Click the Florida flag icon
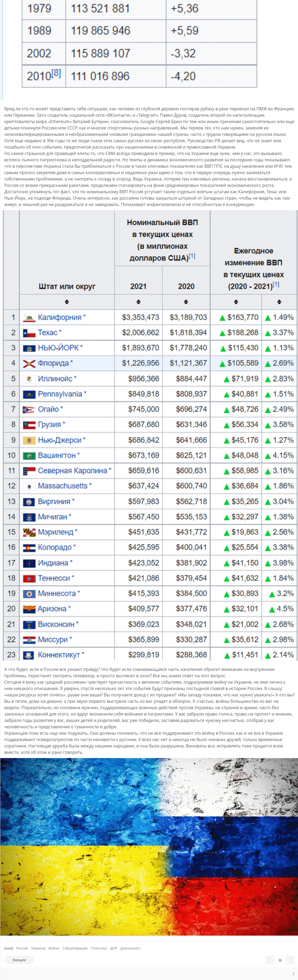The image size is (298, 980). 29,363
